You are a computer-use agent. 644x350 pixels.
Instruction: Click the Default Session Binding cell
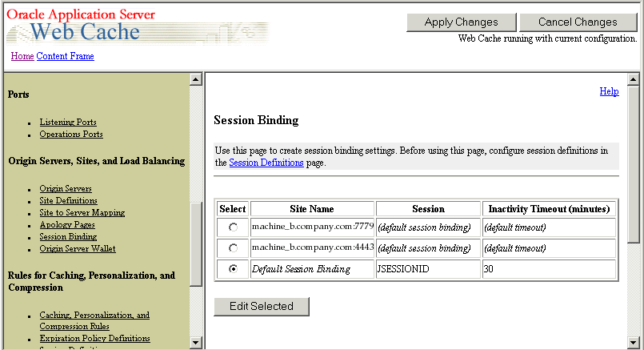pos(313,269)
